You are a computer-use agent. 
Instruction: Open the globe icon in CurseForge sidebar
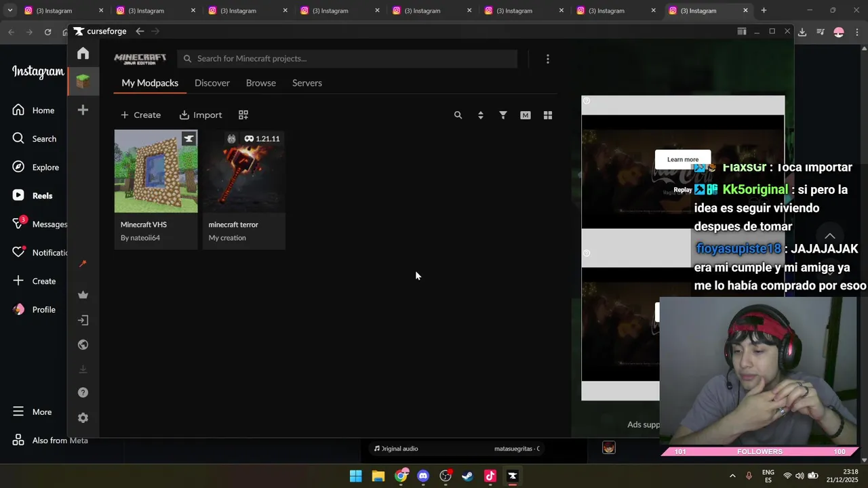83,344
